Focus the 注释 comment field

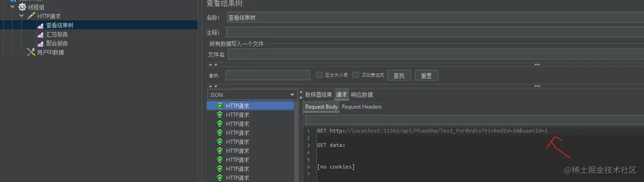pyautogui.click(x=435, y=32)
